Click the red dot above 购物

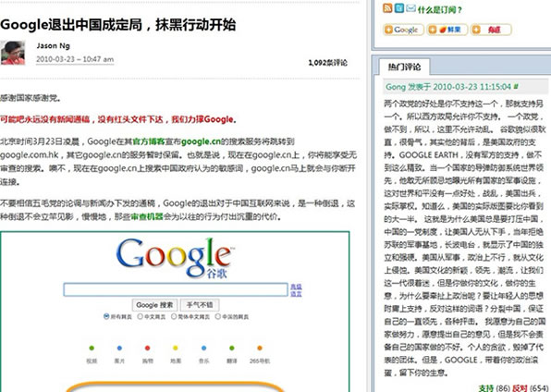[x=148, y=348]
